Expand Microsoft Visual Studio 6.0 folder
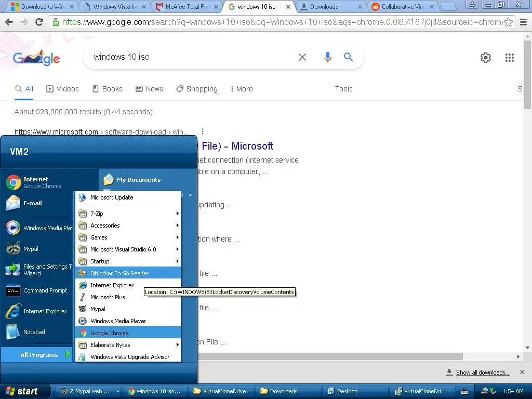 (128, 249)
